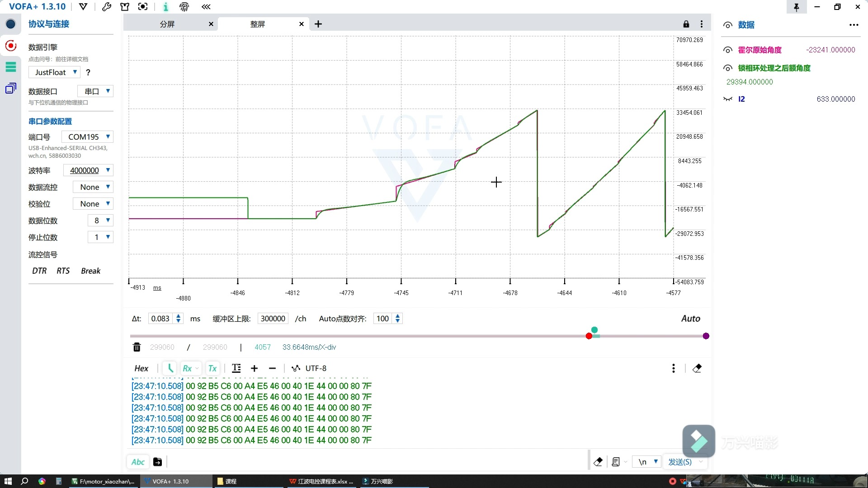868x488 pixels.
Task: Open console three-dot menu
Action: 674,369
